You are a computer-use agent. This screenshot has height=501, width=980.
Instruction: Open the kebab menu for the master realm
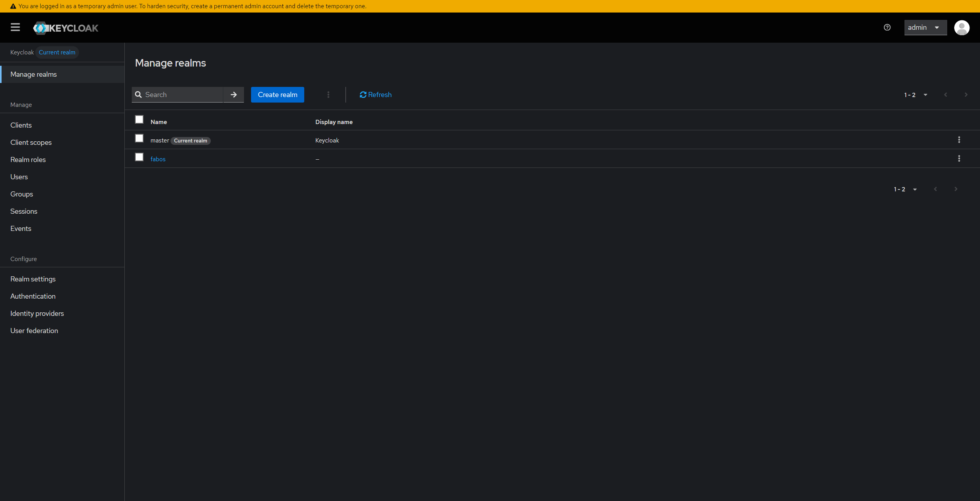pyautogui.click(x=960, y=139)
